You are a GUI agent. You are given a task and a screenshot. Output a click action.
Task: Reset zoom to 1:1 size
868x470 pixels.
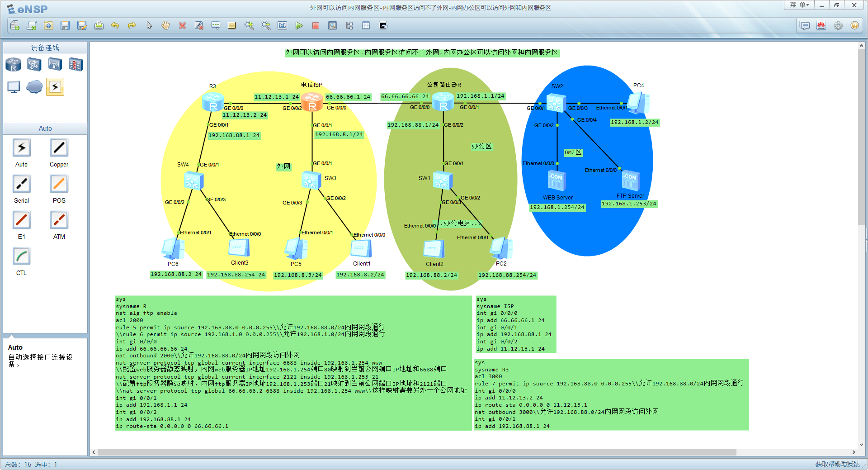coord(283,25)
